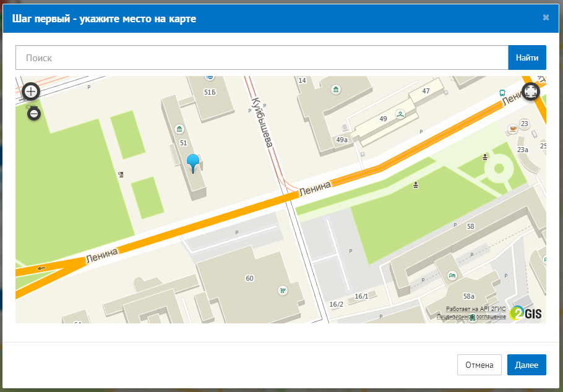This screenshot has height=392, width=563.
Task: Zoom in the map with plus button
Action: (31, 92)
